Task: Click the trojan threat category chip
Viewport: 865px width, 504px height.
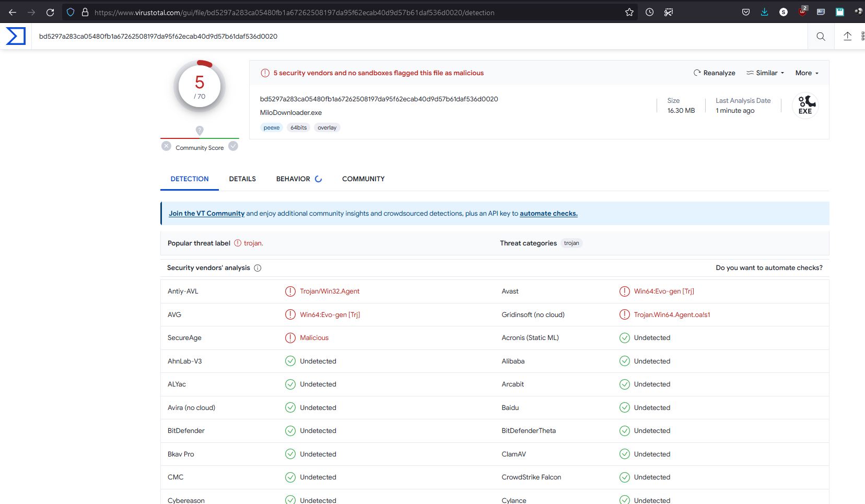Action: pyautogui.click(x=571, y=243)
